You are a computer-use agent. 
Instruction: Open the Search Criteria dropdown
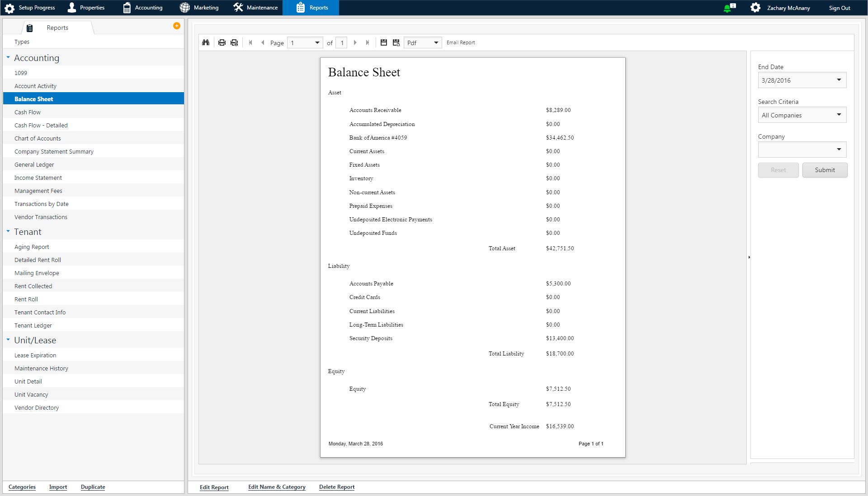click(839, 115)
